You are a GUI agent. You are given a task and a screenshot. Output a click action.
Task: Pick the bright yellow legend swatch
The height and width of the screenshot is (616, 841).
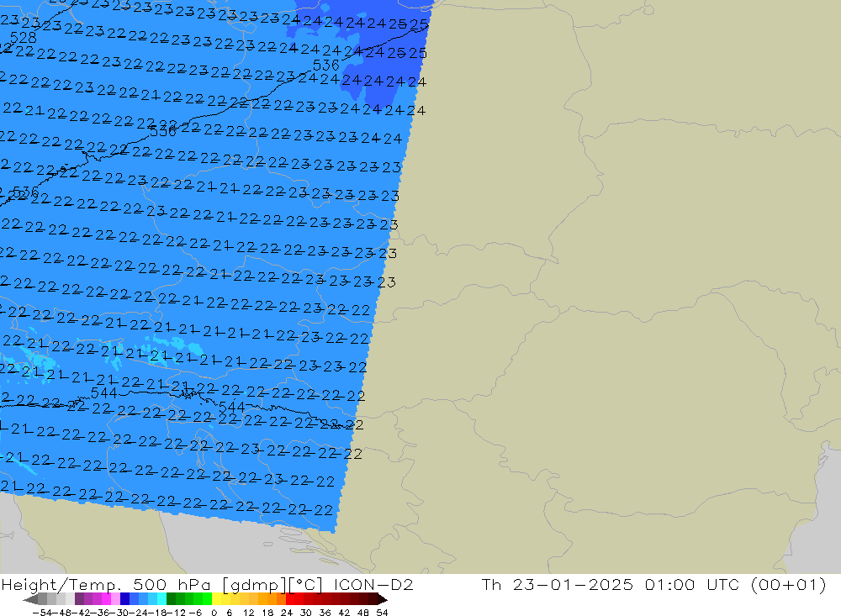click(217, 599)
